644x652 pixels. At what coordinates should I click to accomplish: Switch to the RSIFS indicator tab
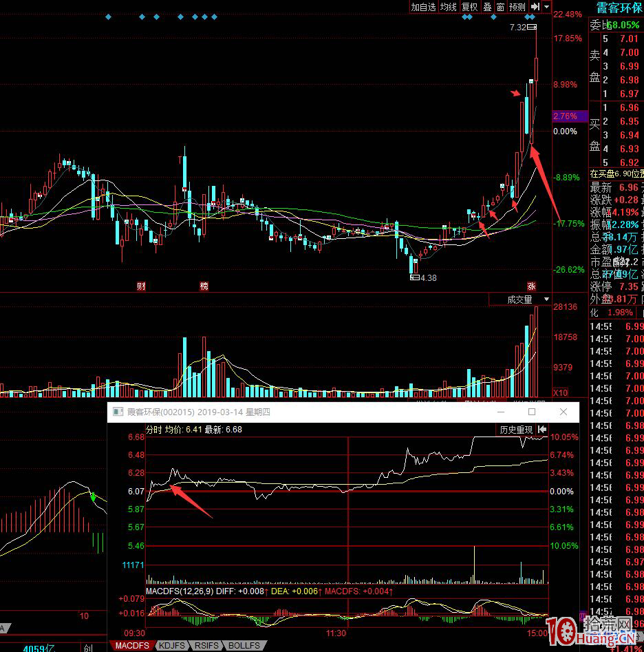pos(206,645)
